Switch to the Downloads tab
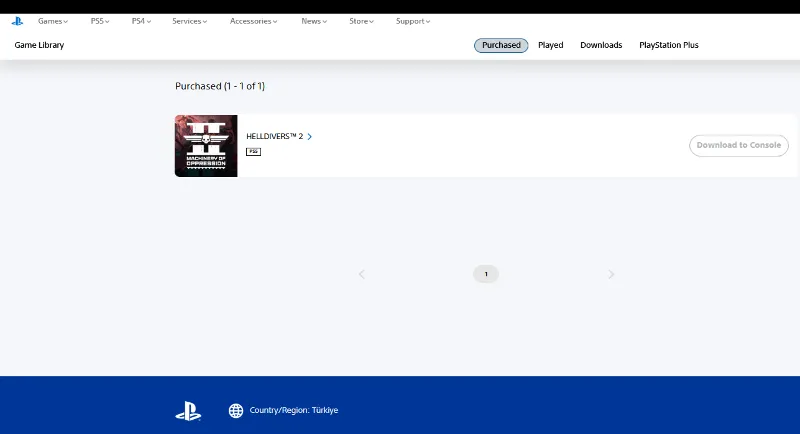The height and width of the screenshot is (434, 800). click(601, 45)
